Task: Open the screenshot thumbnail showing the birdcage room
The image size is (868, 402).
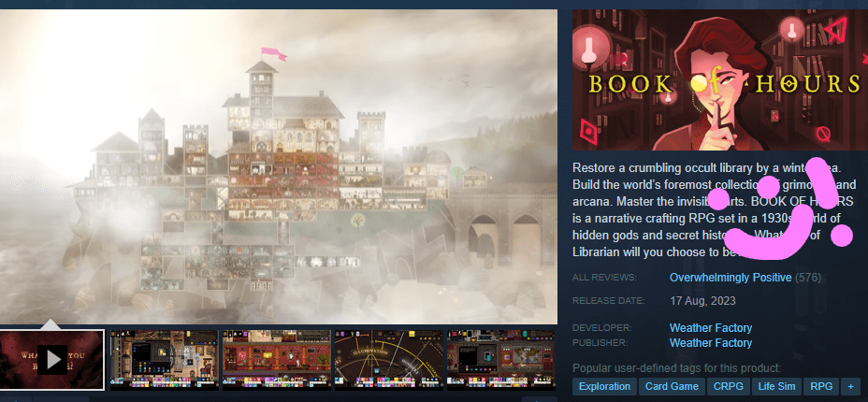Action: point(164,360)
